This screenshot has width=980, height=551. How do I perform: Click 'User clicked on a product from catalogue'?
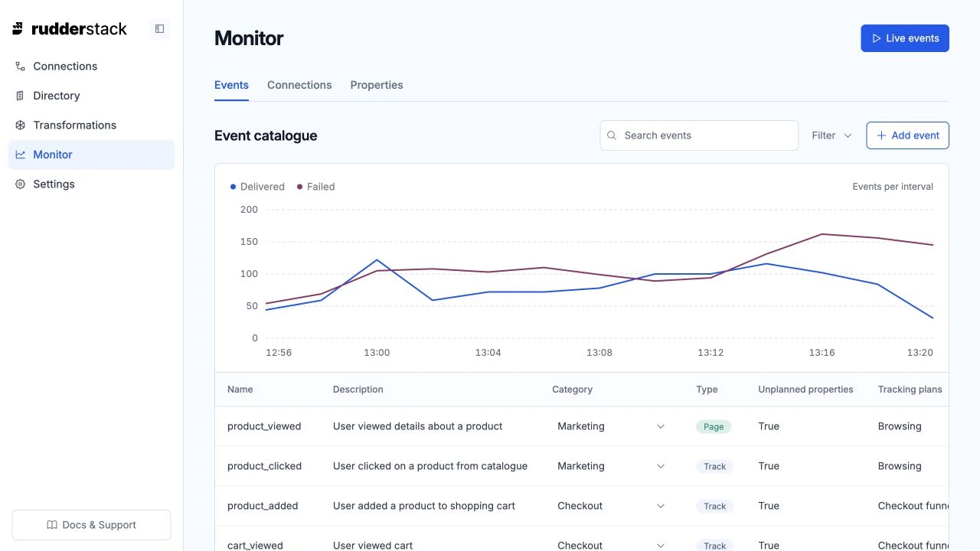tap(430, 466)
